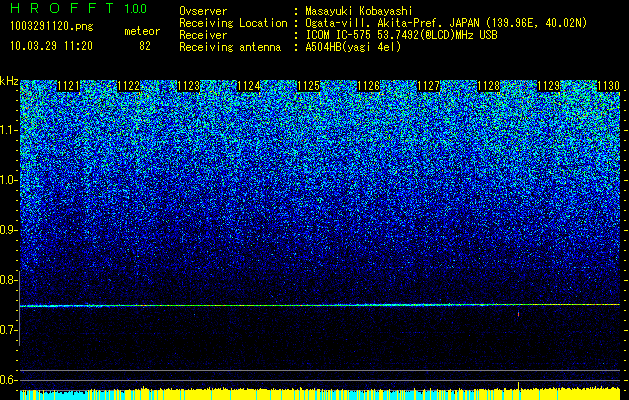
Task: Click the 1130 time marker label
Action: [x=609, y=86]
